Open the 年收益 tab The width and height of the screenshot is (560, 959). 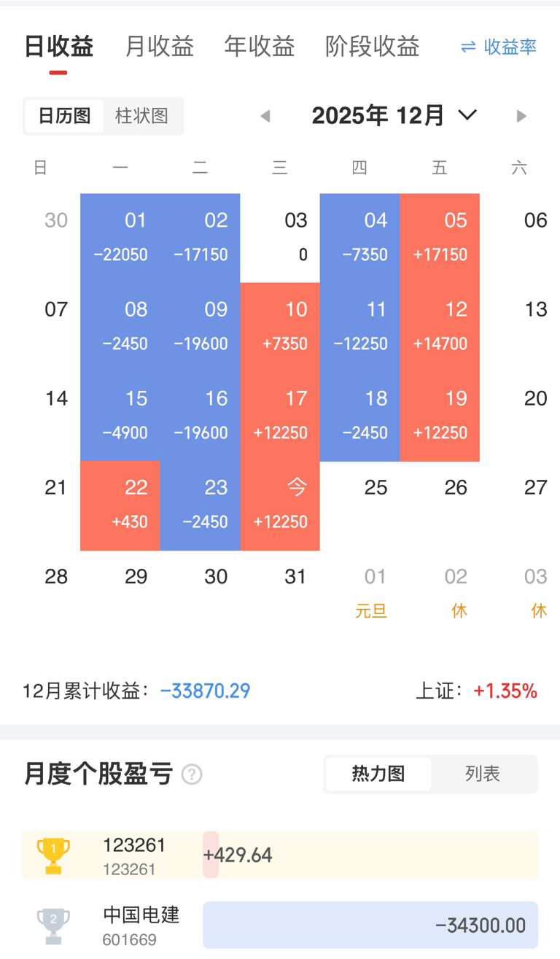tap(260, 47)
